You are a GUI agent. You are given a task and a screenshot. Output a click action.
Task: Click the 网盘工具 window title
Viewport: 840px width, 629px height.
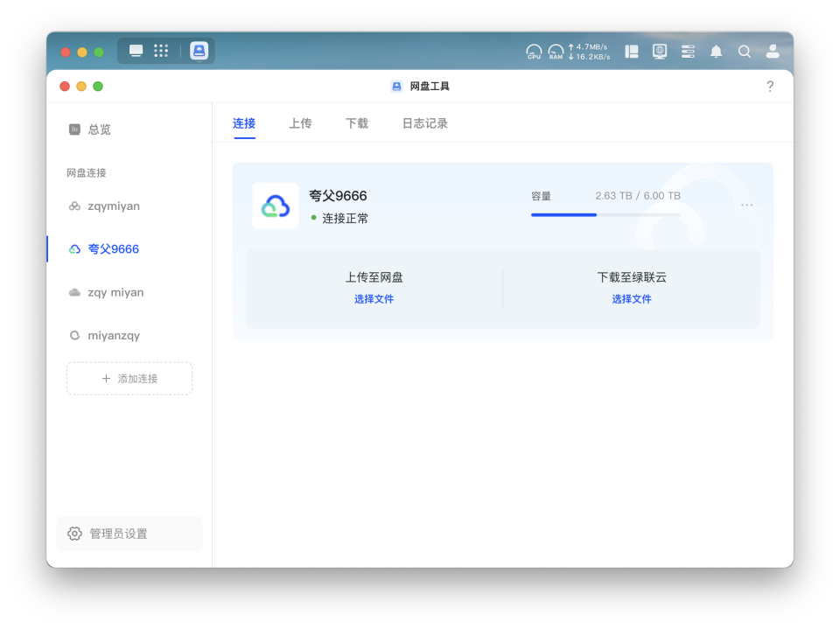point(430,87)
